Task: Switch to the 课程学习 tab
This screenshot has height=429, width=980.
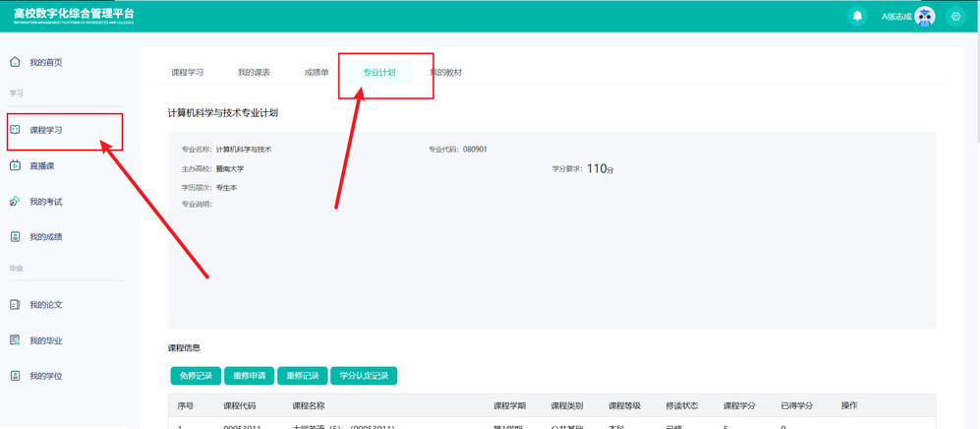Action: pyautogui.click(x=187, y=73)
